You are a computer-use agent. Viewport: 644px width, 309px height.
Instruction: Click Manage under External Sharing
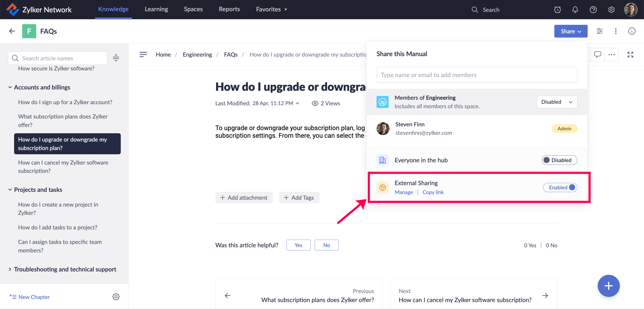(x=403, y=192)
